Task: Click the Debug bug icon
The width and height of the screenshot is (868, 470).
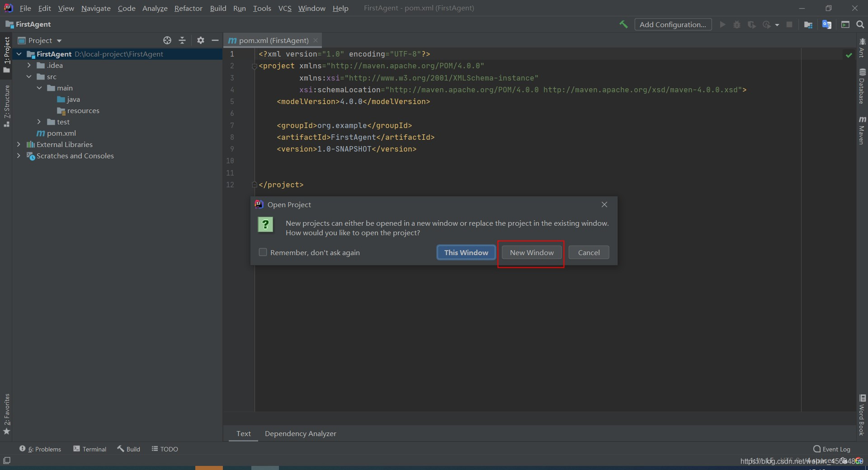Action: [737, 24]
